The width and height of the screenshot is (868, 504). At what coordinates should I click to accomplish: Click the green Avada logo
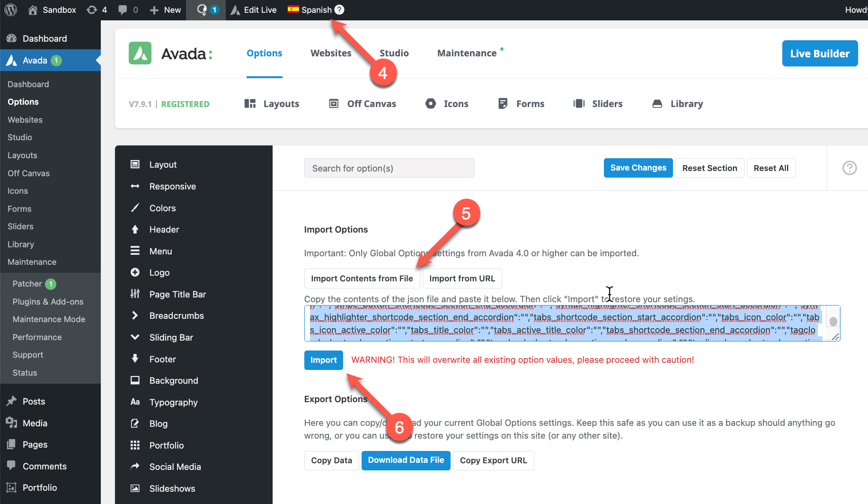click(x=140, y=53)
